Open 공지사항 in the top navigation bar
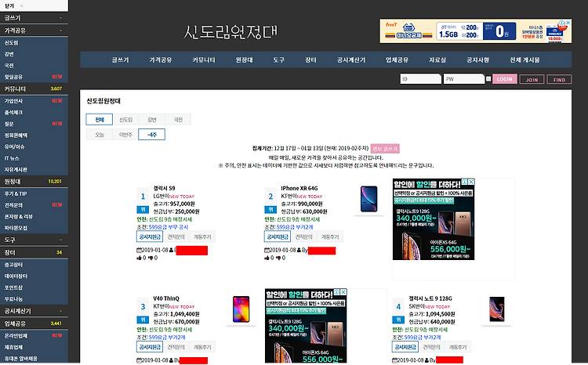Image resolution: width=588 pixels, height=365 pixels. 477,60
